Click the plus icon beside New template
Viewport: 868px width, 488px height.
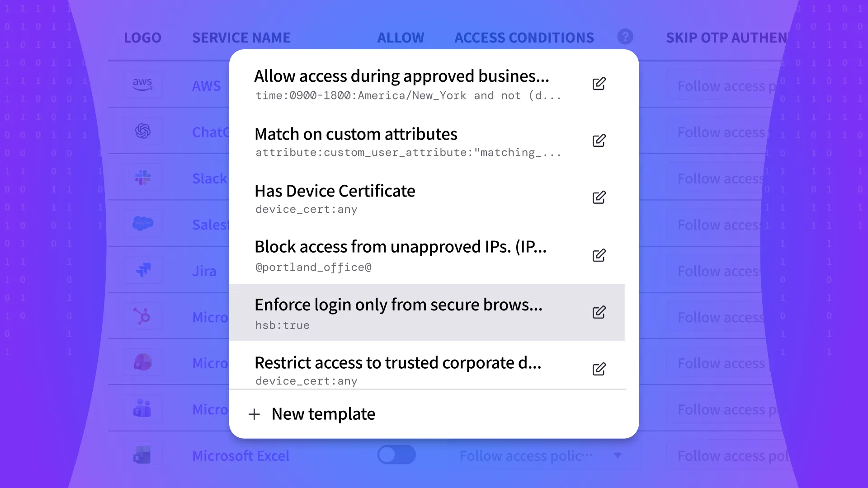click(255, 414)
